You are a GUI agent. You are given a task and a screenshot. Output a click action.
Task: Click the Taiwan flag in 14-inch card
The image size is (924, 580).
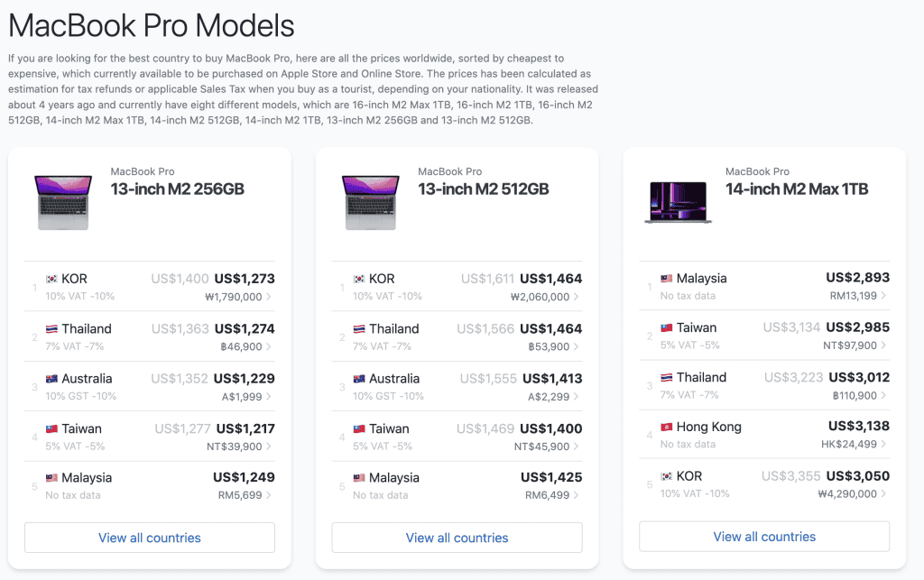[x=667, y=328]
